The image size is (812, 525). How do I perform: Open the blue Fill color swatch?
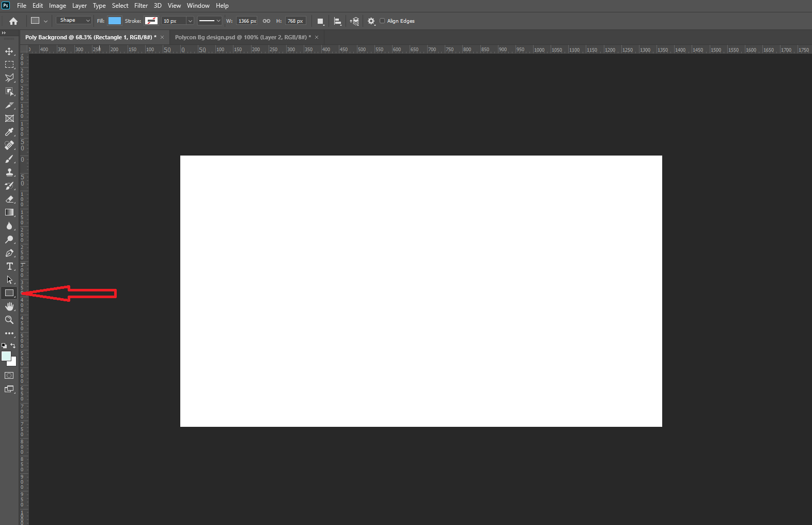(x=115, y=21)
